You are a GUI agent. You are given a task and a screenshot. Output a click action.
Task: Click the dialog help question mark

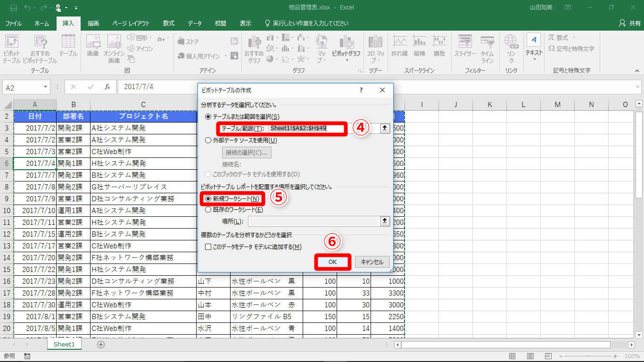point(361,90)
